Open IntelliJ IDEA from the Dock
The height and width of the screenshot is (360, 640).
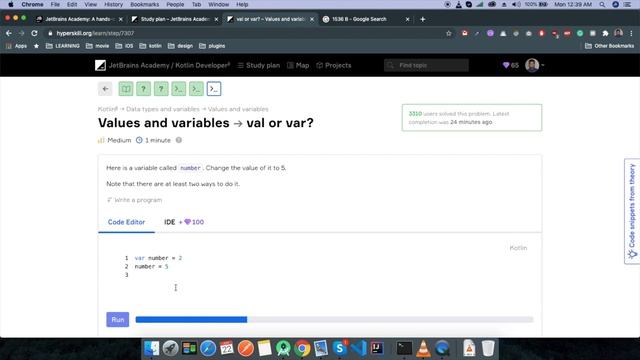pos(377,349)
